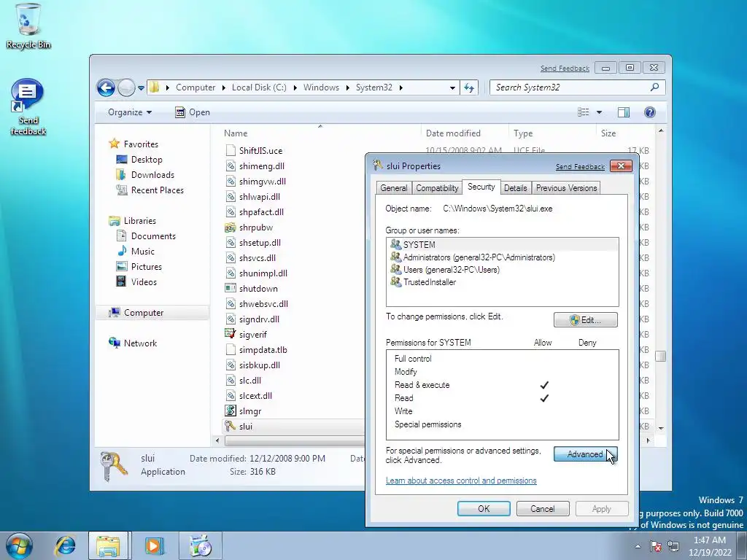Image resolution: width=747 pixels, height=560 pixels.
Task: Sort by Date modified column header
Action: (x=465, y=133)
